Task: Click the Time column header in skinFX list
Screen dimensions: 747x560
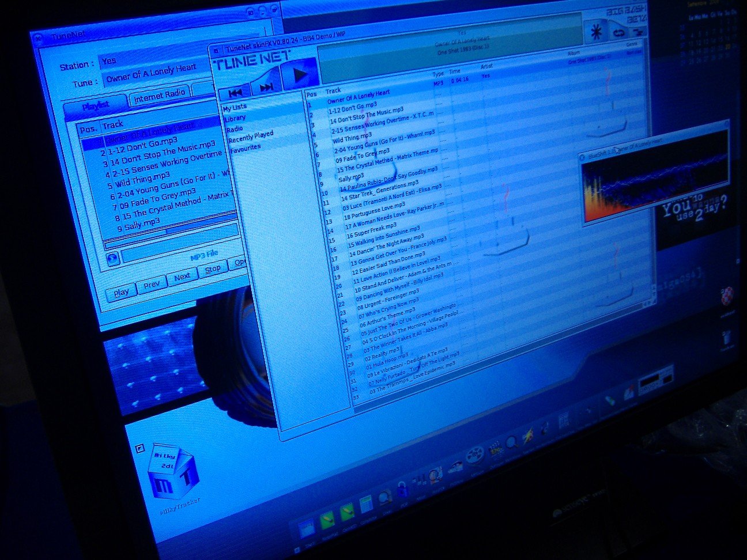Action: [x=455, y=73]
